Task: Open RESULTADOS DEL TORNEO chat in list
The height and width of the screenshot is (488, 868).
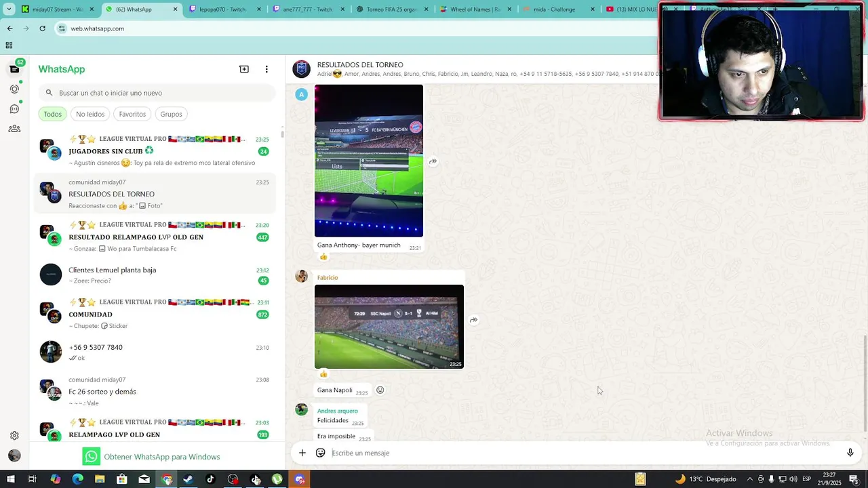Action: coord(156,194)
